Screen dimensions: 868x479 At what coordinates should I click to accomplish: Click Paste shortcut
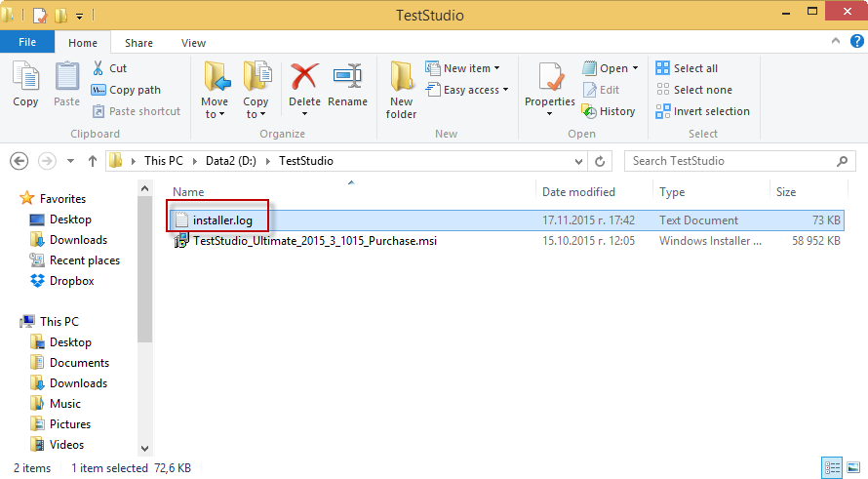[x=137, y=111]
